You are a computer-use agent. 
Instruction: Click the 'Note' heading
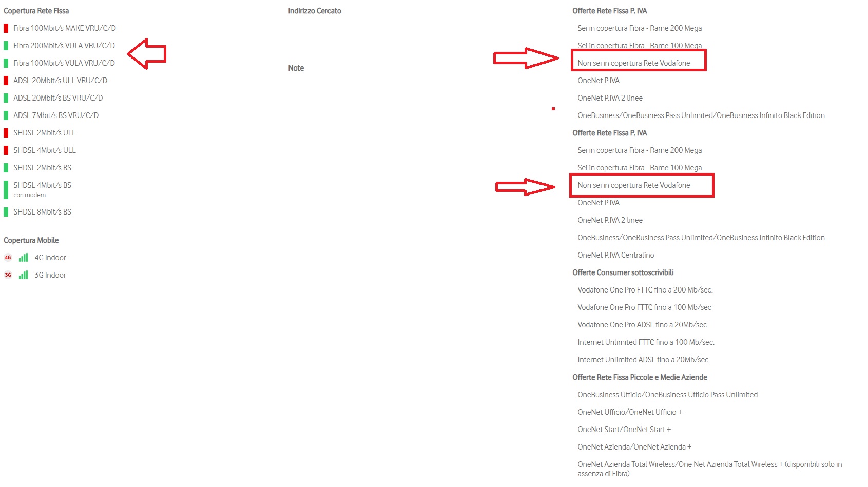click(296, 68)
